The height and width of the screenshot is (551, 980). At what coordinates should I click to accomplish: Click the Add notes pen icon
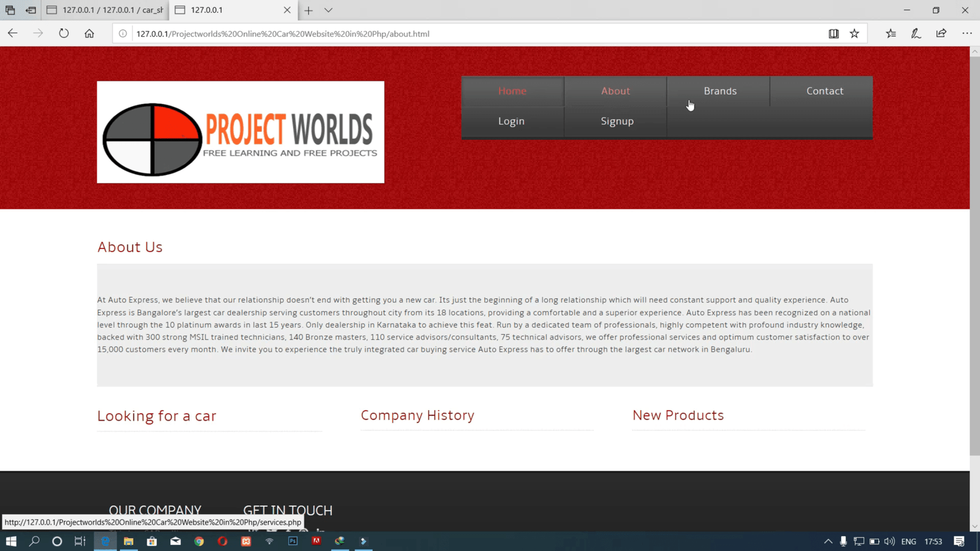(916, 34)
